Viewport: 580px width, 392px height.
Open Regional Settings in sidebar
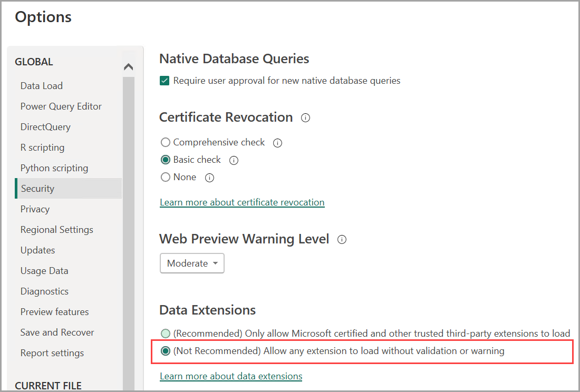pos(56,230)
